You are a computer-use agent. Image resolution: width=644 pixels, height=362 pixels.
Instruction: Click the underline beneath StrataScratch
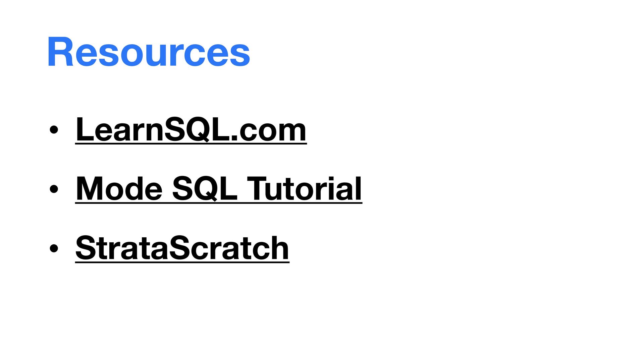point(182,262)
